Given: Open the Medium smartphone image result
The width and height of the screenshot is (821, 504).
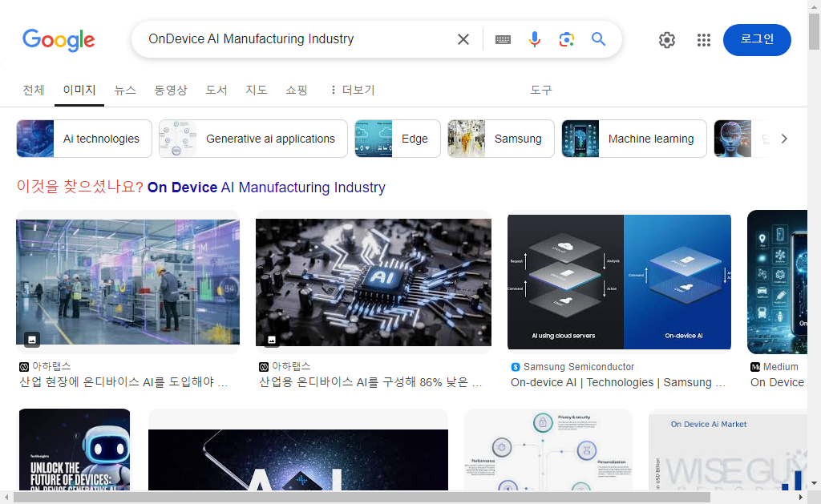Looking at the screenshot, I should (777, 282).
